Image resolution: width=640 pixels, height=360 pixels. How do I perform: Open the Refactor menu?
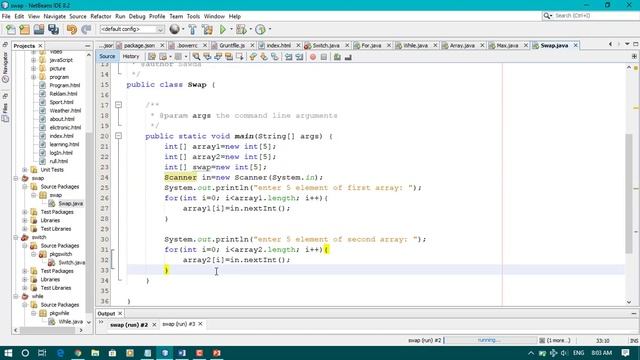click(100, 16)
